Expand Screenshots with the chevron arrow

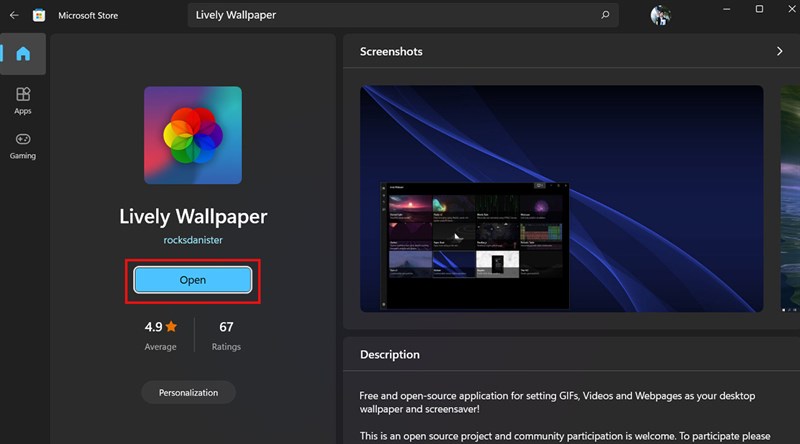coord(779,51)
